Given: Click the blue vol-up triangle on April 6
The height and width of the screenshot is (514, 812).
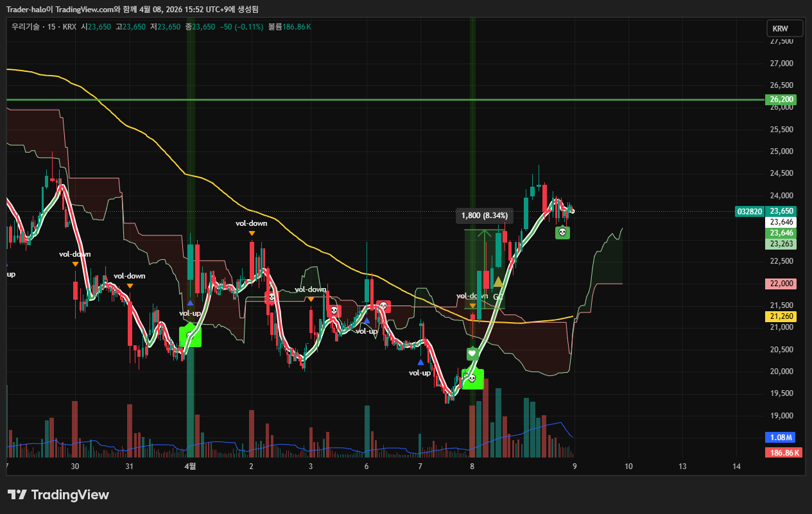Looking at the screenshot, I should (367, 320).
